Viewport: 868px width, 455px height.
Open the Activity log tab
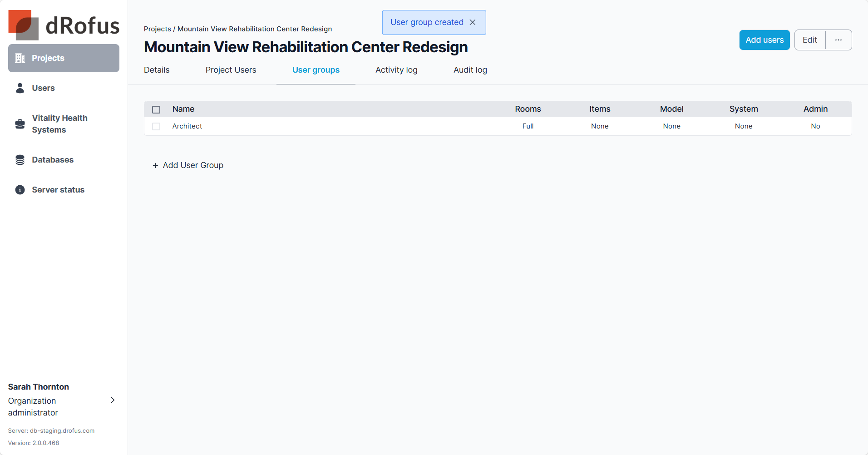click(x=396, y=70)
